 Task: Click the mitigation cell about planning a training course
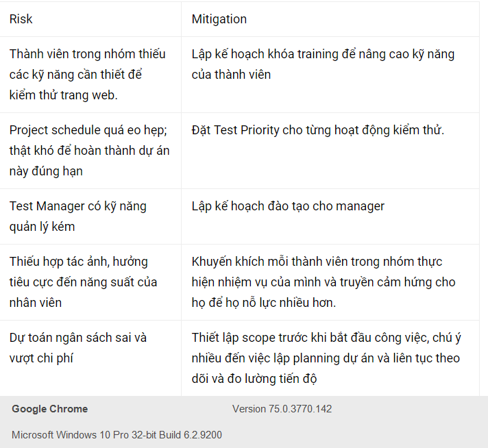pyautogui.click(x=323, y=64)
